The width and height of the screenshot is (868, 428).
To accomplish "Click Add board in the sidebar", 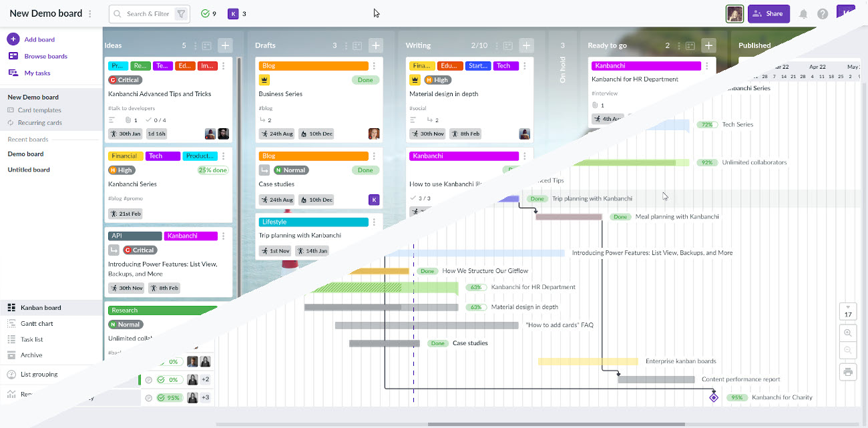I will (39, 39).
